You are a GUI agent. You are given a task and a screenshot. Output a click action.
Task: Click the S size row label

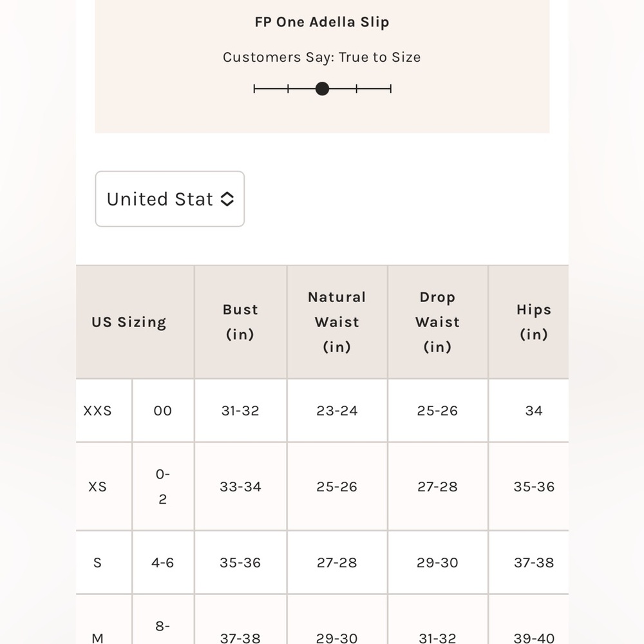click(x=98, y=563)
